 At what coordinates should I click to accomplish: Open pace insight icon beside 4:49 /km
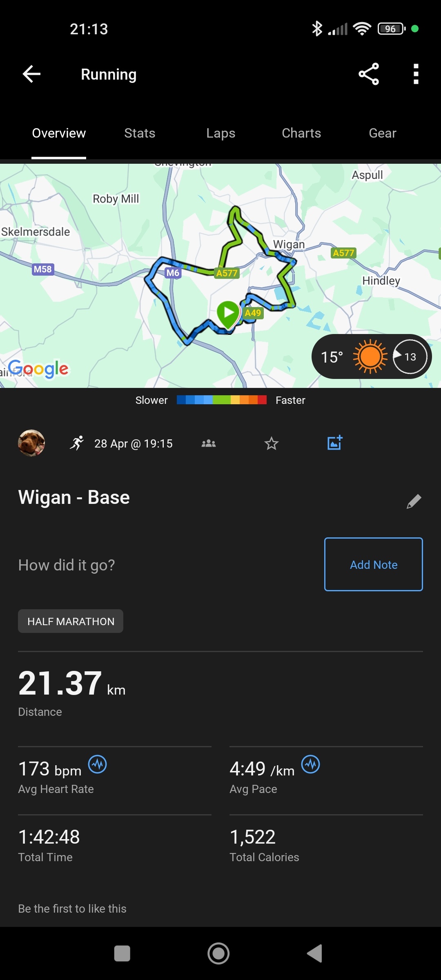[311, 764]
